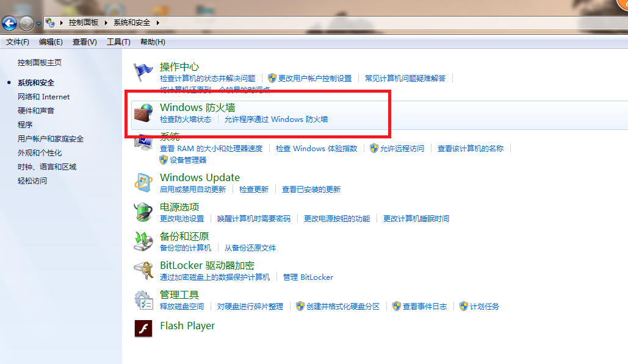Open 启用或禁用自动更新 link
The width and height of the screenshot is (628, 364).
[x=193, y=189]
